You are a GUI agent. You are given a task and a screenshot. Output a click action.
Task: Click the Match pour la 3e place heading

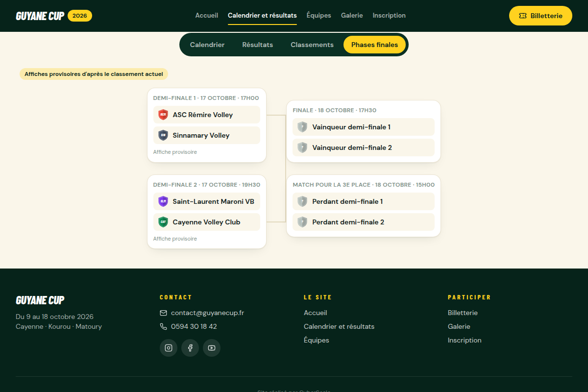[x=364, y=185]
